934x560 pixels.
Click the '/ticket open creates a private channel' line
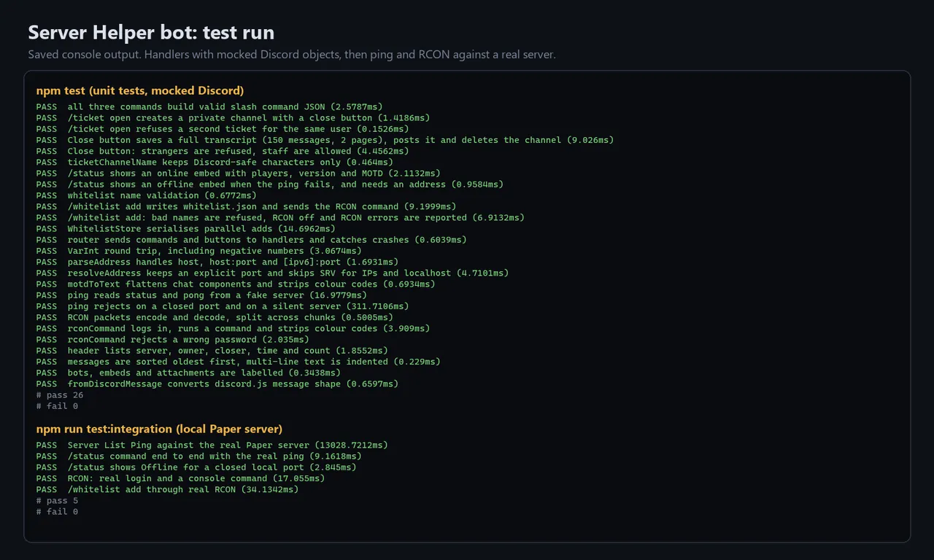(233, 117)
